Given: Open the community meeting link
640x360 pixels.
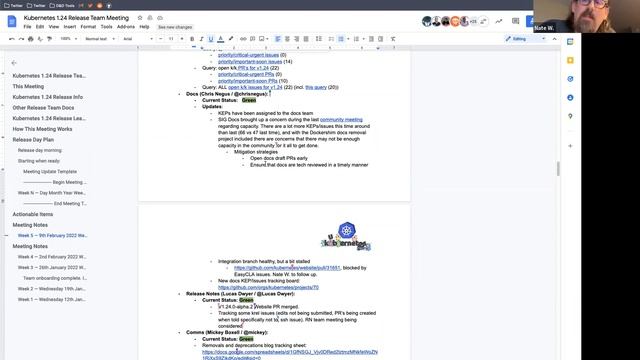Looking at the screenshot, I should coord(341,120).
